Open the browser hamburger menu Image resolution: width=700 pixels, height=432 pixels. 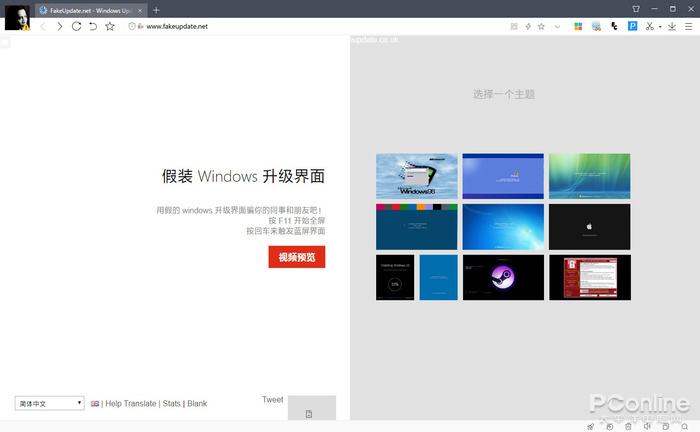pos(689,26)
